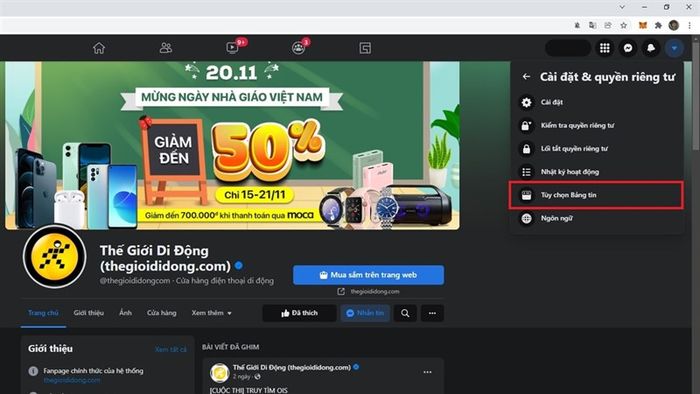Open the Chrome three-dot menu
The image size is (700, 394).
(x=689, y=25)
